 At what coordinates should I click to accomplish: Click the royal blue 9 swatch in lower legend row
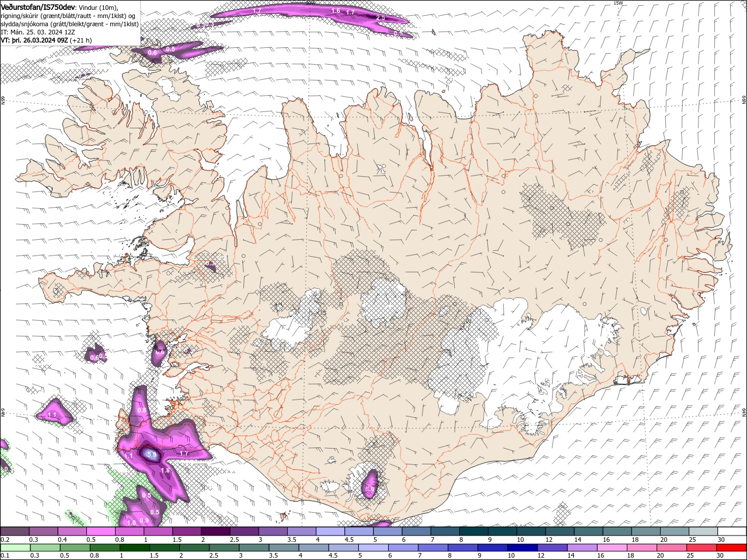click(x=493, y=548)
